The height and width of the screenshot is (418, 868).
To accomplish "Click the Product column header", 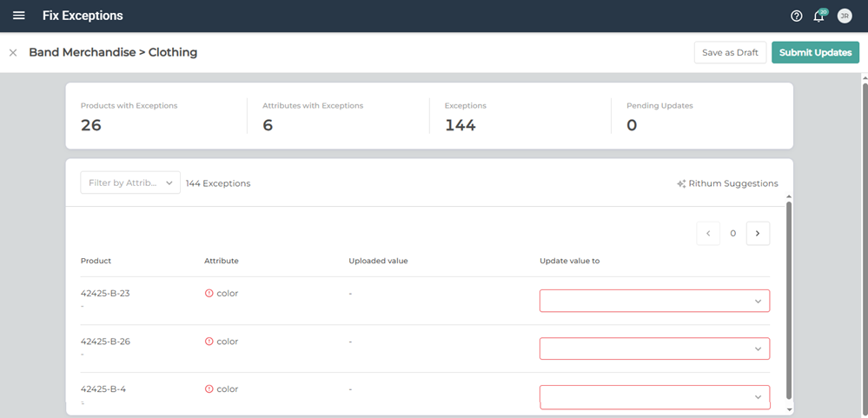I will [x=96, y=261].
